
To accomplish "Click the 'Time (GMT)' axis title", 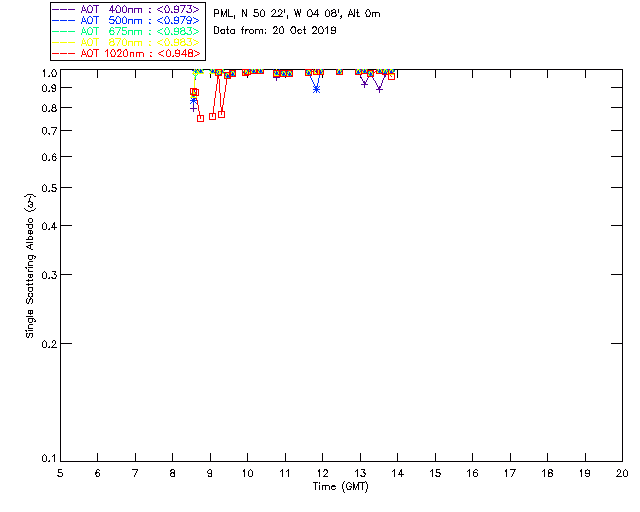I will pos(340,486).
